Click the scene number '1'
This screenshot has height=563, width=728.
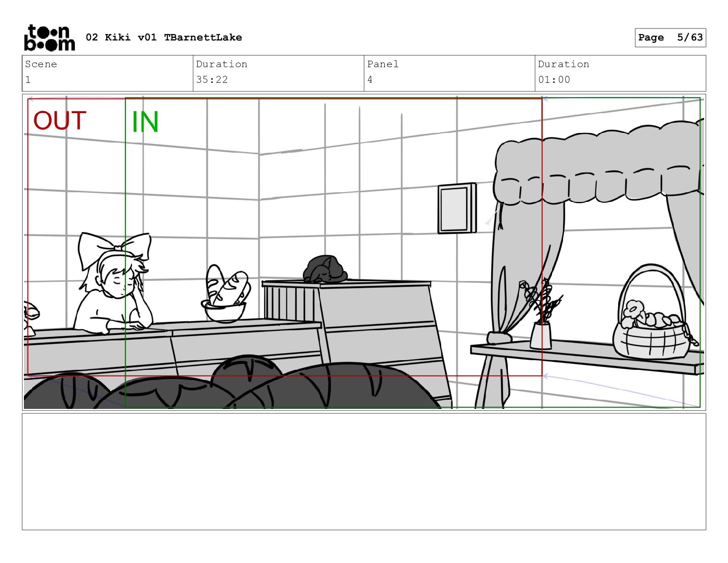coord(28,80)
